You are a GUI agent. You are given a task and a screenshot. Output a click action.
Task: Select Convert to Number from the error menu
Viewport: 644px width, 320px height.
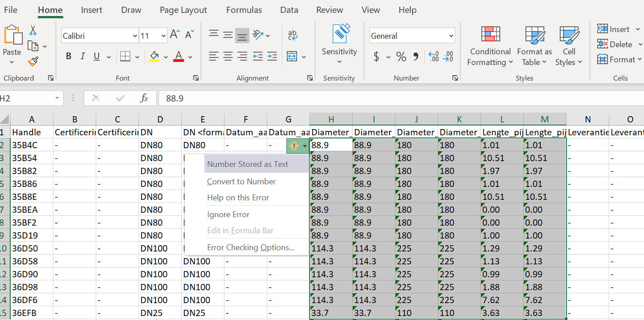241,181
